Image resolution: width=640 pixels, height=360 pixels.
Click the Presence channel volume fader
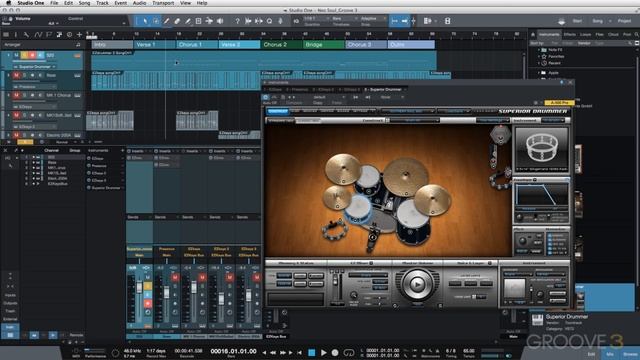(x=166, y=292)
